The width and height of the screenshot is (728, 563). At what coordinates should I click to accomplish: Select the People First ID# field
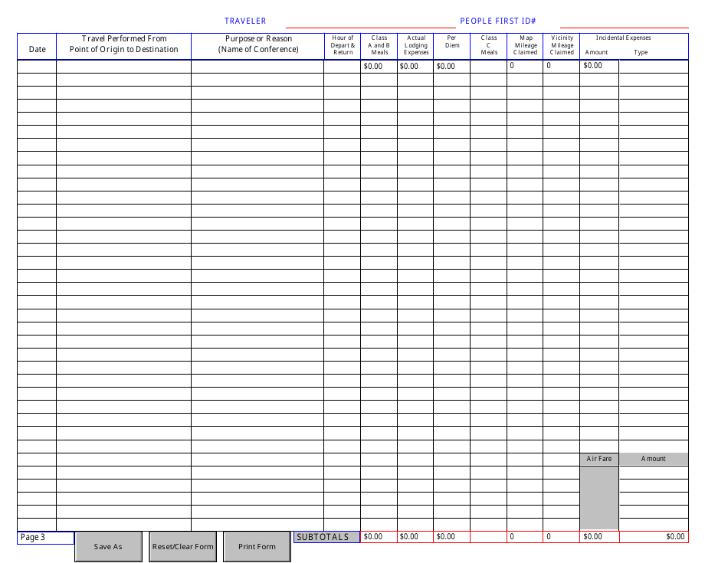pos(624,21)
